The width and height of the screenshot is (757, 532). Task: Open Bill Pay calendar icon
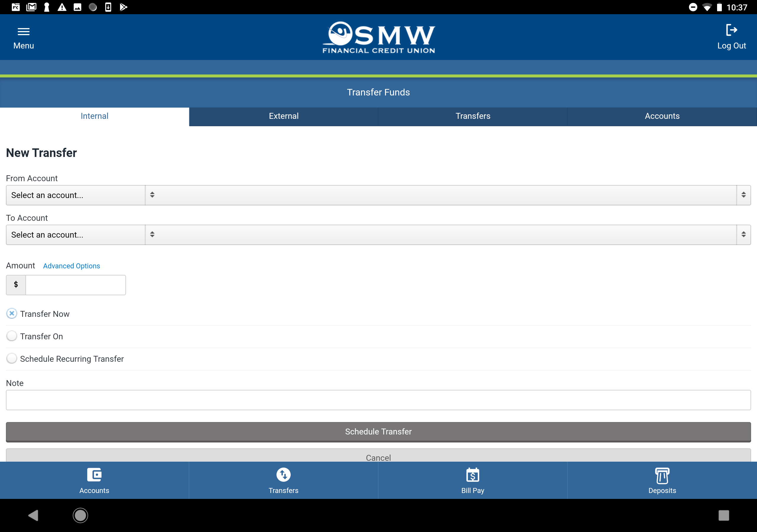[x=473, y=475]
